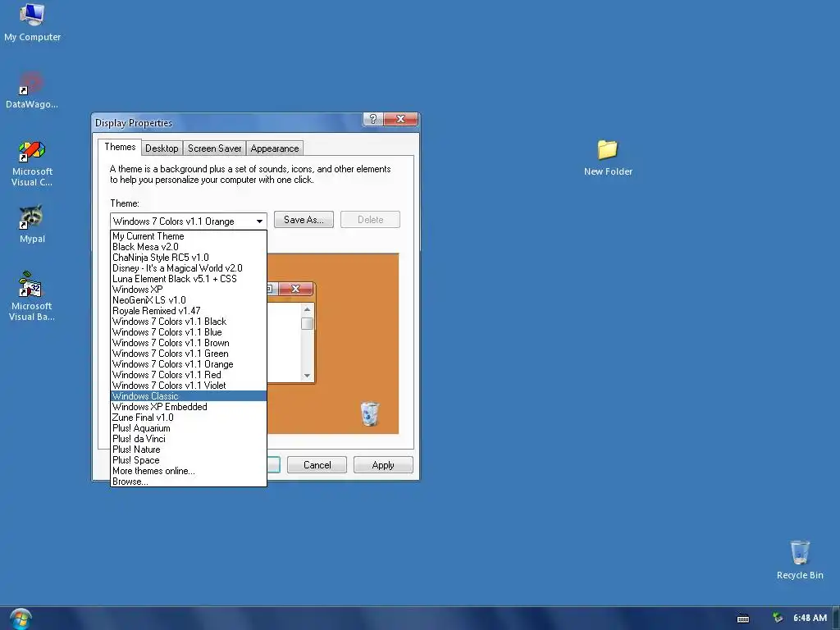Screen dimensions: 840x630
Task: Pick Windows 7 Colors v1.1 Red
Action: click(x=189, y=375)
